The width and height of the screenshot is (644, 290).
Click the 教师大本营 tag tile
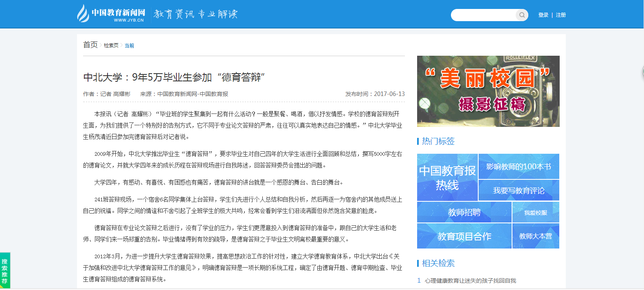click(535, 236)
